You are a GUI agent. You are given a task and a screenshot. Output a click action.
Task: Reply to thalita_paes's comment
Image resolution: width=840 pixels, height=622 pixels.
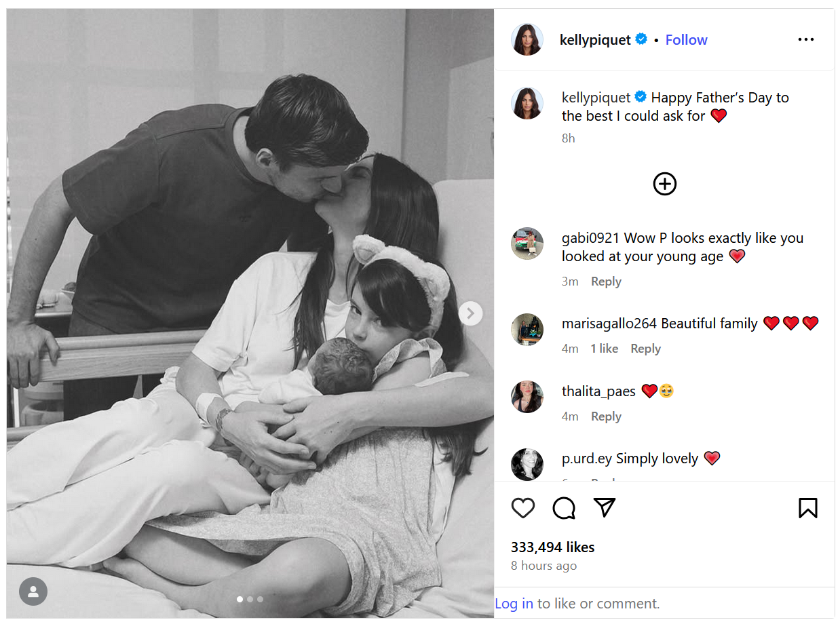606,416
